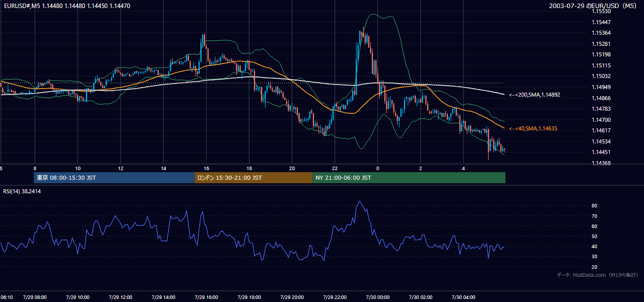The image size is (644, 302).
Task: Click price axis label 1.14783
Action: coord(602,109)
